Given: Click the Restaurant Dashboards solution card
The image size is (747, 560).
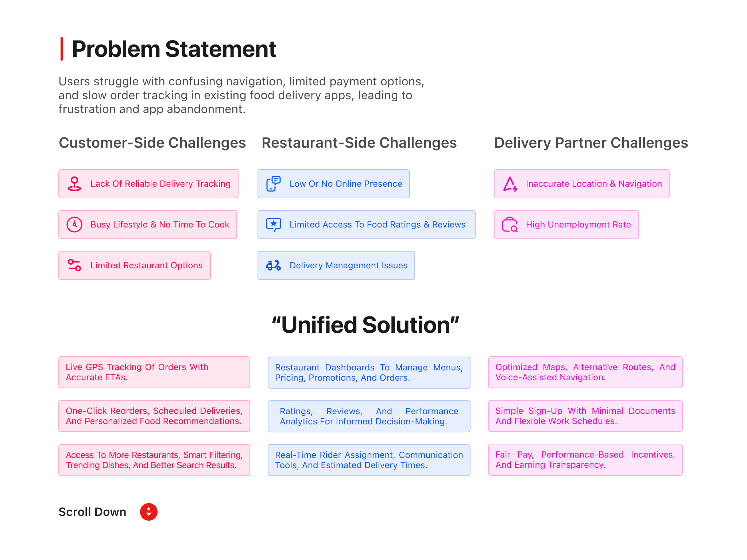Looking at the screenshot, I should pos(369,373).
